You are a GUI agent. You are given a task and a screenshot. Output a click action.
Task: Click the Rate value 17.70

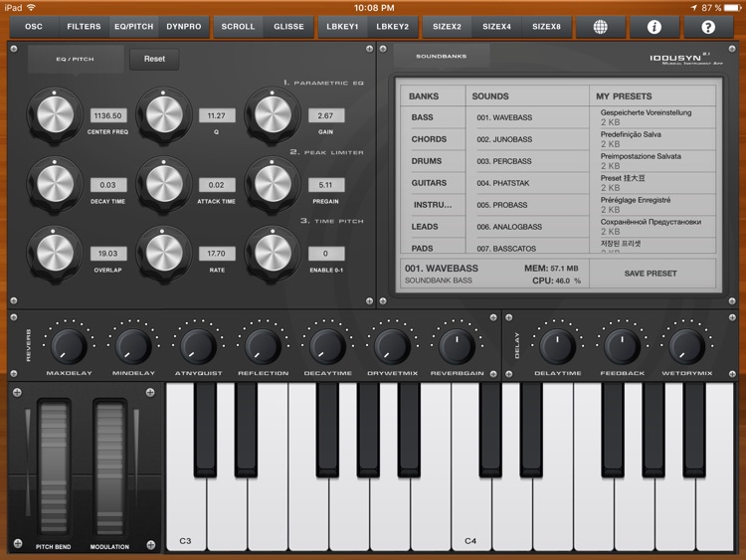click(217, 254)
